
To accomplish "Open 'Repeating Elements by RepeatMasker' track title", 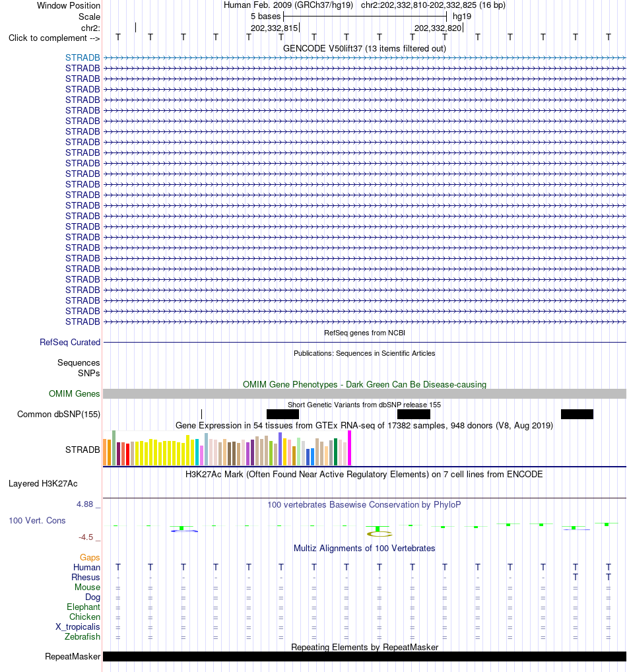I will pyautogui.click(x=364, y=647).
